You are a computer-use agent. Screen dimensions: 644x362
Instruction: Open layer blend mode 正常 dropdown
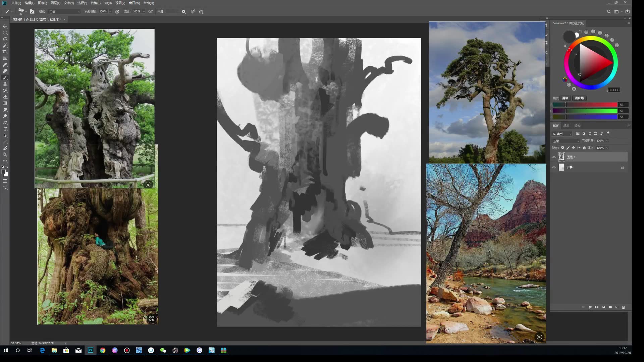pyautogui.click(x=566, y=141)
